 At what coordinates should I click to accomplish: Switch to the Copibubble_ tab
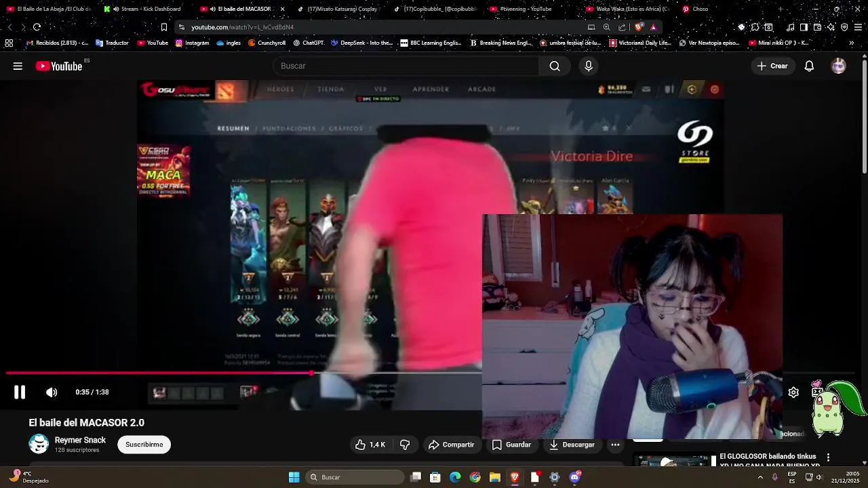pyautogui.click(x=437, y=9)
